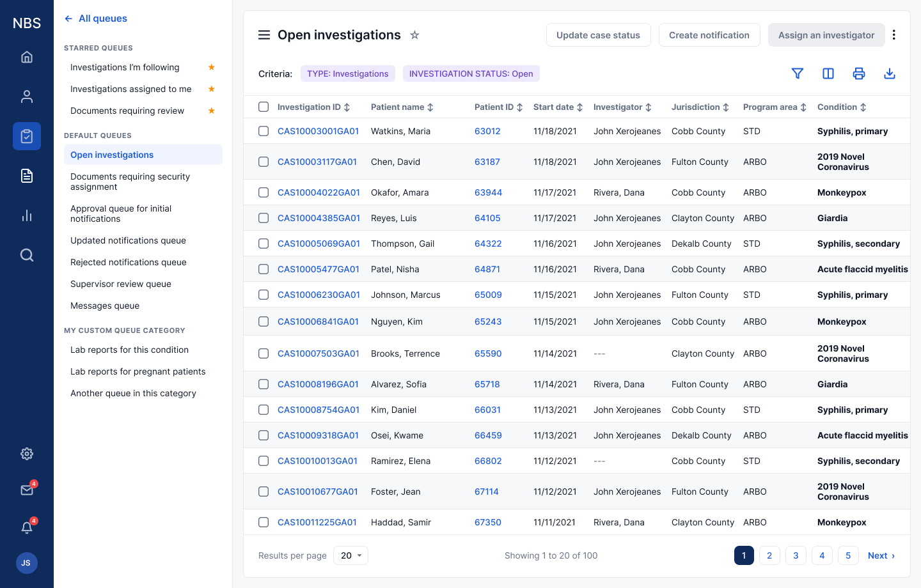The height and width of the screenshot is (588, 921).
Task: Select the Messages queue in the sidebar
Action: [105, 306]
